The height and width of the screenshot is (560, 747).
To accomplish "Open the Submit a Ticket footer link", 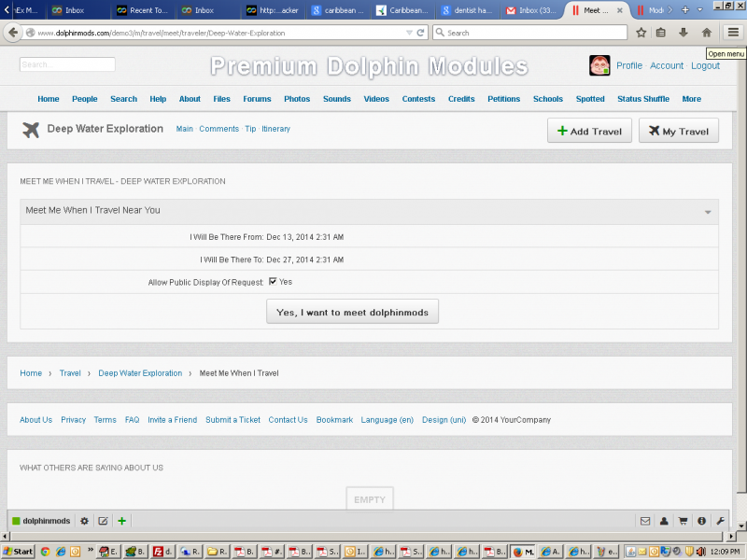I will pyautogui.click(x=233, y=420).
